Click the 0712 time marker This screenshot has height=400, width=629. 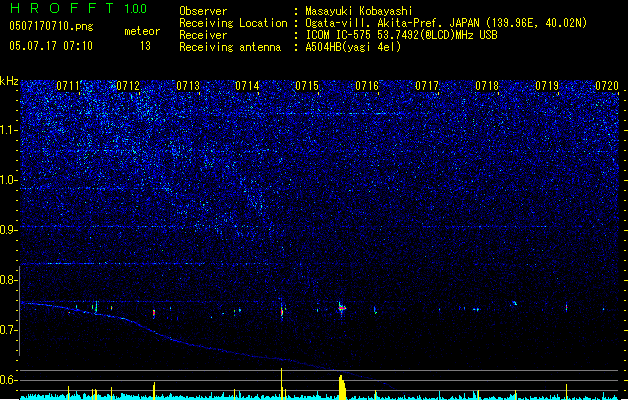pyautogui.click(x=128, y=86)
